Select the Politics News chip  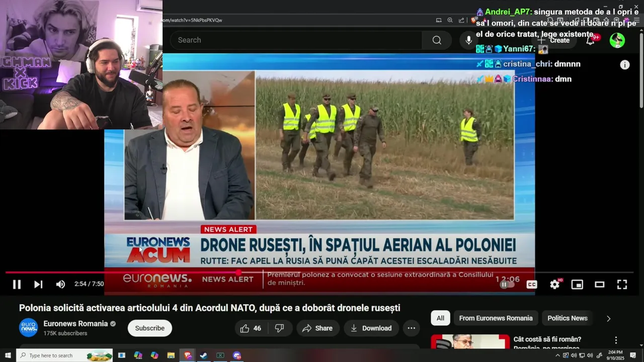(x=568, y=318)
